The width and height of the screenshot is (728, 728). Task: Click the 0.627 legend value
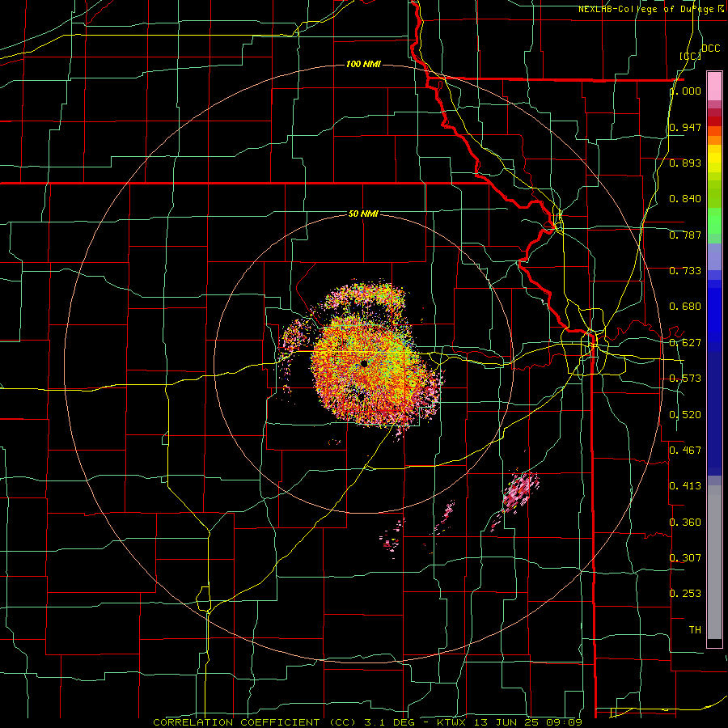[685, 343]
